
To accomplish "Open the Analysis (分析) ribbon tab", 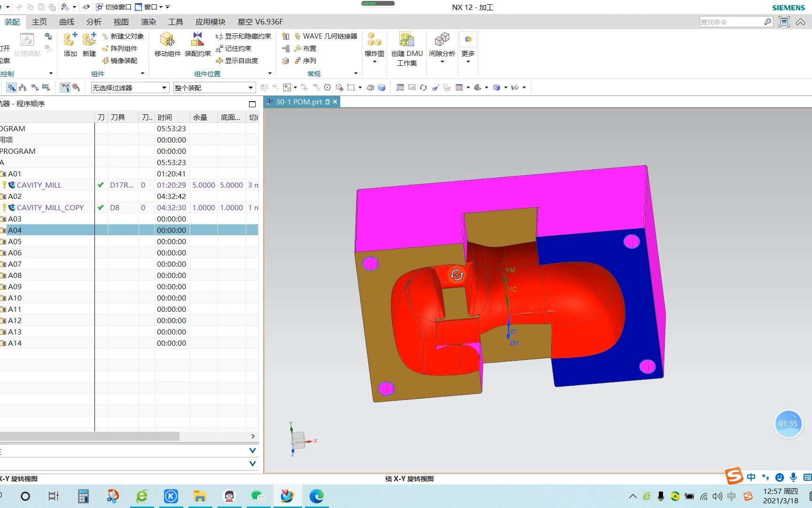I will point(94,22).
